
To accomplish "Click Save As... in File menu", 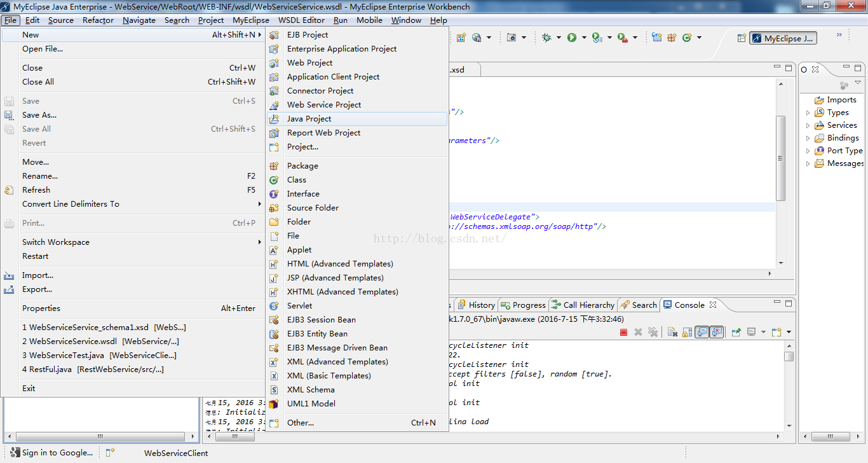I will [133, 115].
